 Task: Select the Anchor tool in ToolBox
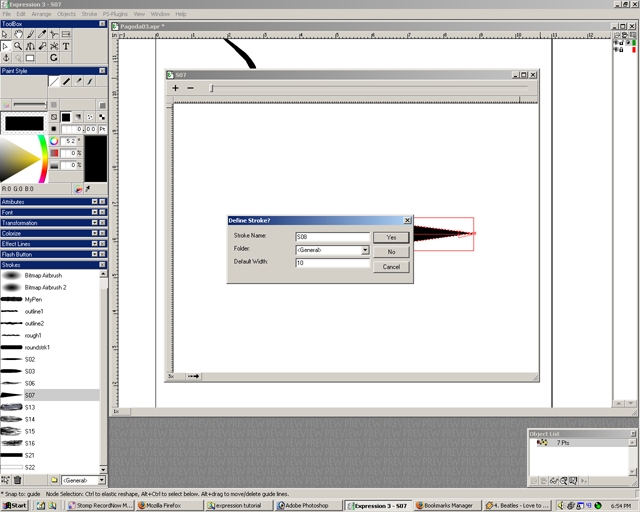click(x=6, y=58)
